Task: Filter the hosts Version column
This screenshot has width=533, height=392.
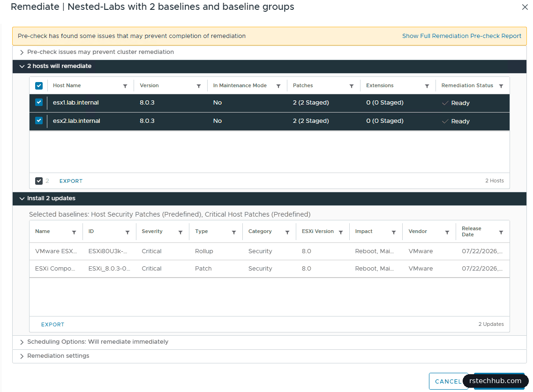Action: (x=199, y=86)
